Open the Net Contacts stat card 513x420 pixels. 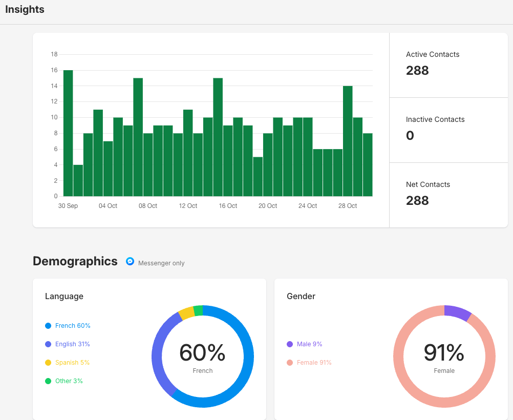pyautogui.click(x=448, y=195)
